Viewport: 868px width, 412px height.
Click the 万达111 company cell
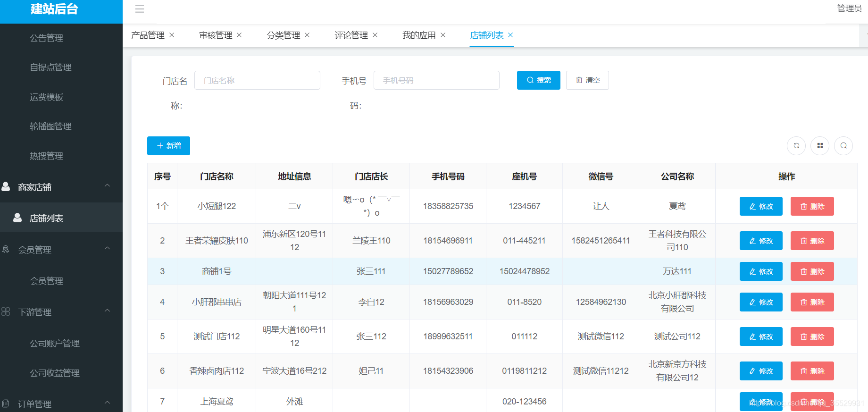point(677,271)
